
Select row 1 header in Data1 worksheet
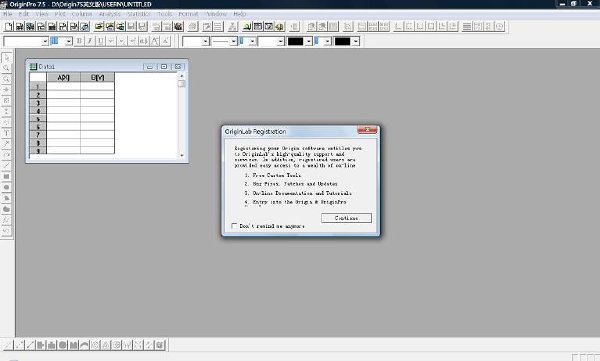[x=38, y=87]
